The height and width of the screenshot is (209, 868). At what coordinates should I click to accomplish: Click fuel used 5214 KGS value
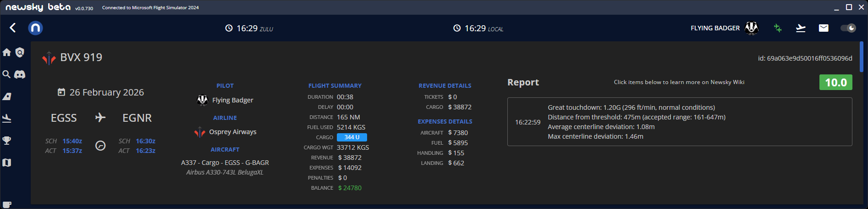[x=351, y=127]
